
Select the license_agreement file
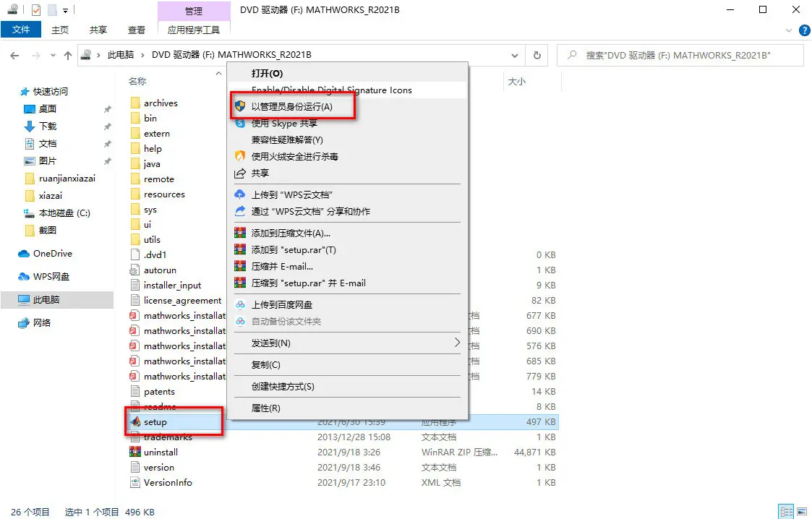[182, 301]
